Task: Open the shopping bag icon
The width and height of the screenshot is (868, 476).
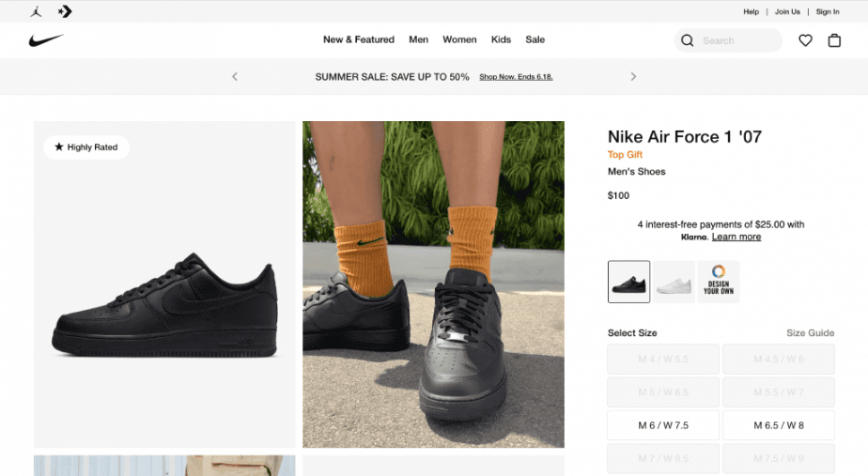Action: point(834,40)
